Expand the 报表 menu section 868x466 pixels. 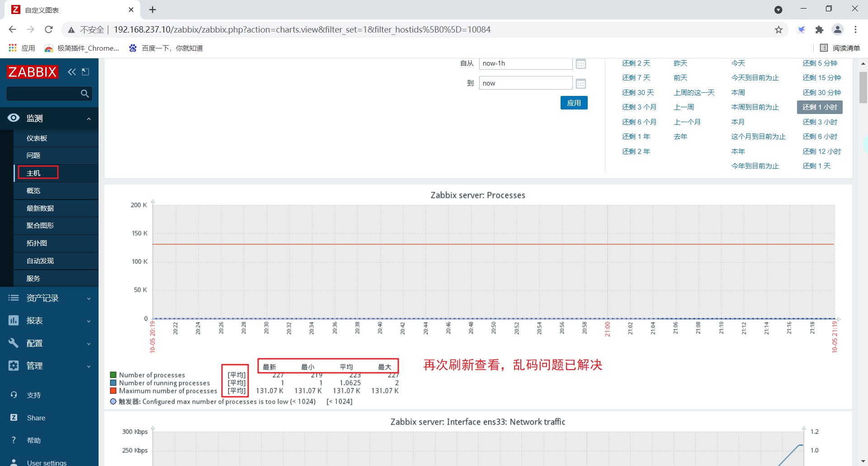tap(89, 321)
